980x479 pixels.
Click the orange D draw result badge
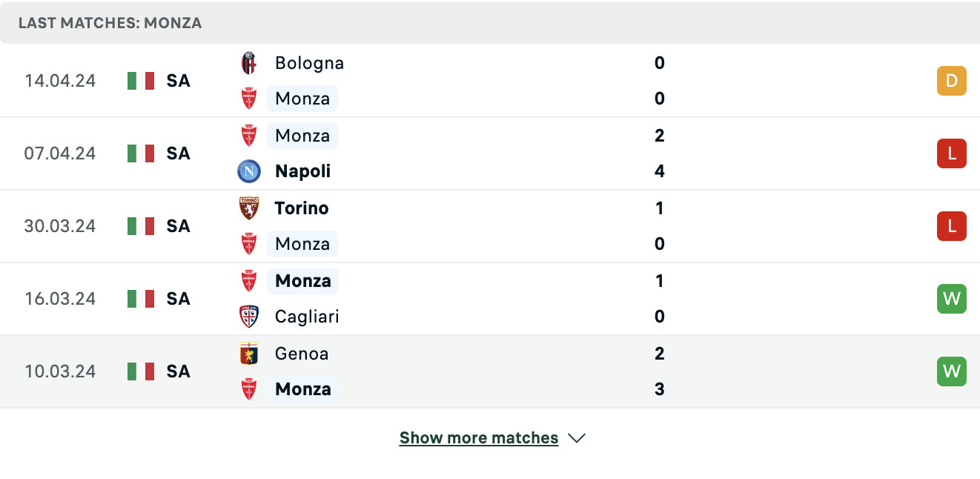[x=952, y=81]
